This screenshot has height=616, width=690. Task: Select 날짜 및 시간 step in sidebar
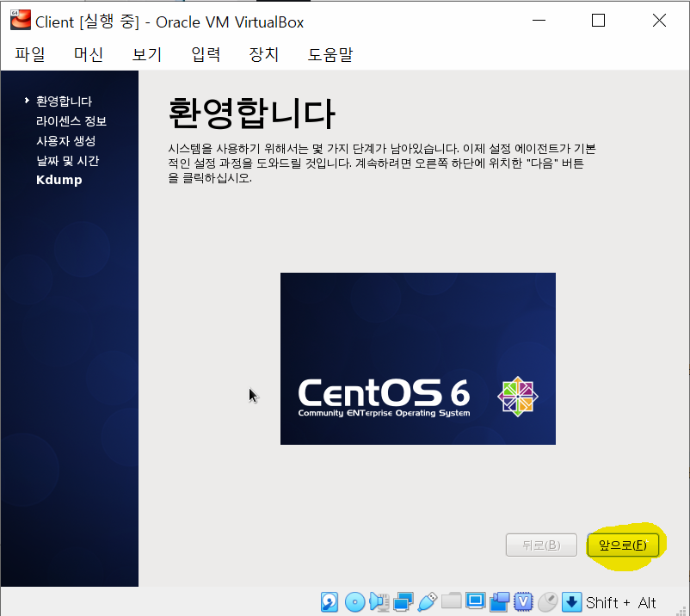(x=68, y=161)
